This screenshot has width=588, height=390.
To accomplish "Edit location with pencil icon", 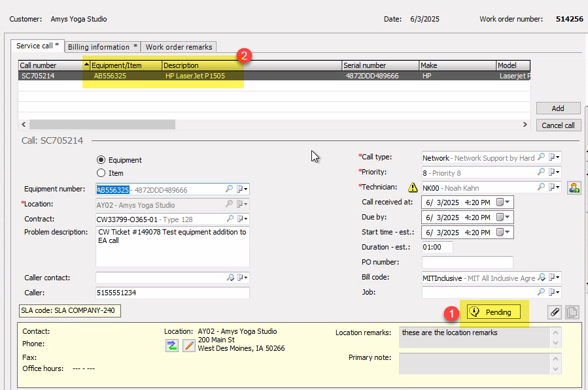I will [x=189, y=346].
